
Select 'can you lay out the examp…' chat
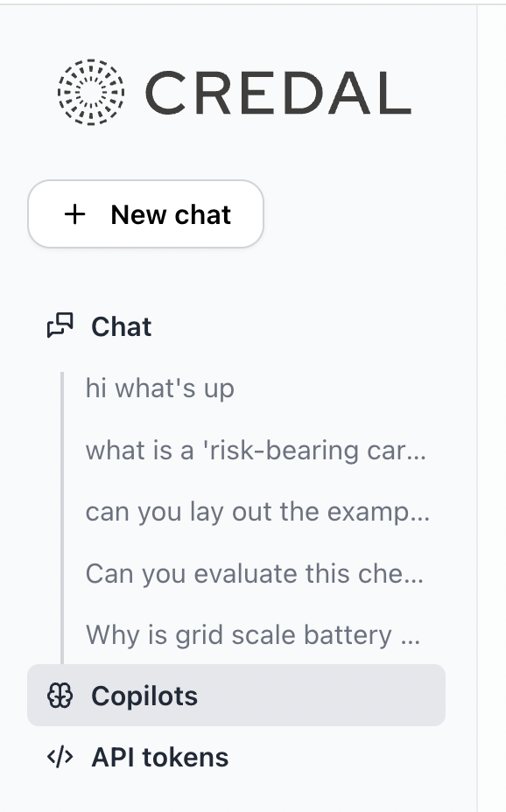pos(257,512)
